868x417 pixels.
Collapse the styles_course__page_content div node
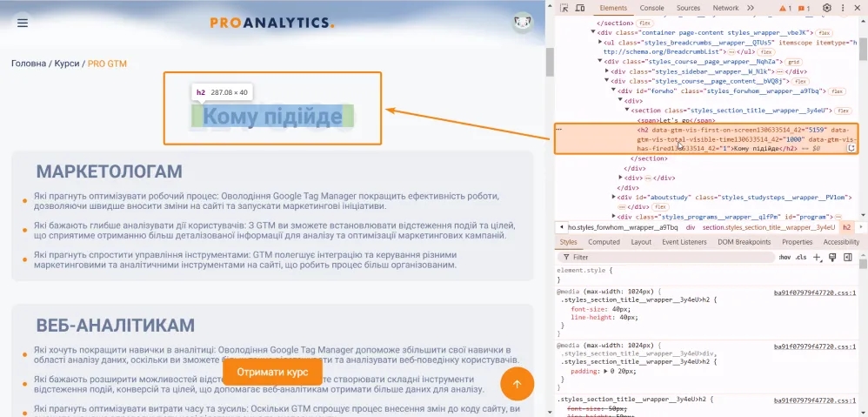click(607, 81)
